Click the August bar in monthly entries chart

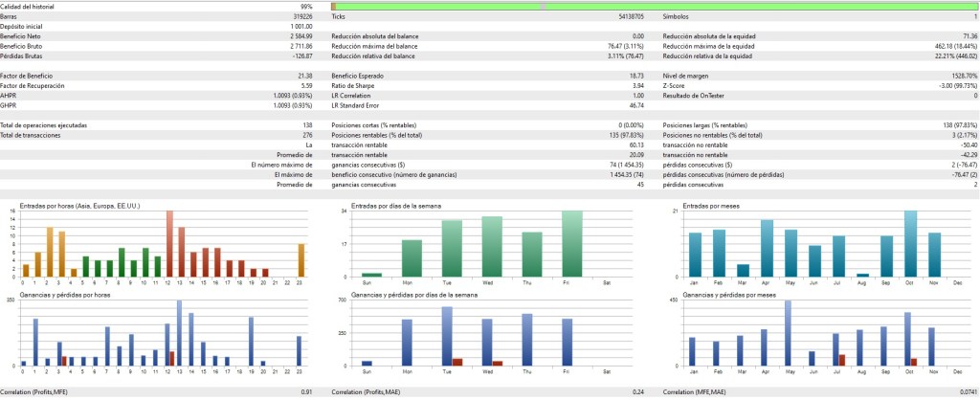[x=862, y=275]
